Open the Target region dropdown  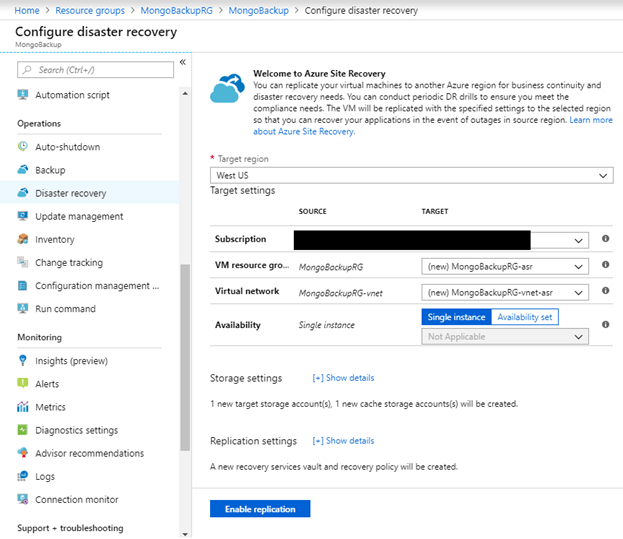(x=411, y=175)
